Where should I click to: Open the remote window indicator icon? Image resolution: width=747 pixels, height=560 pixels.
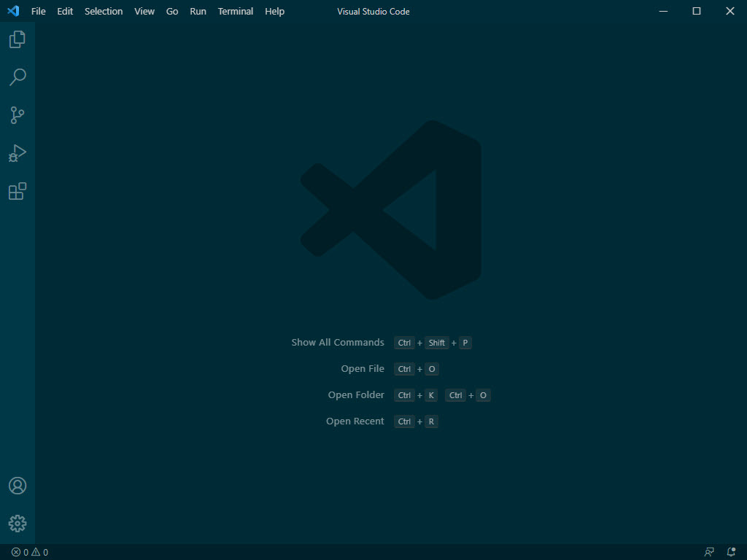pos(708,552)
